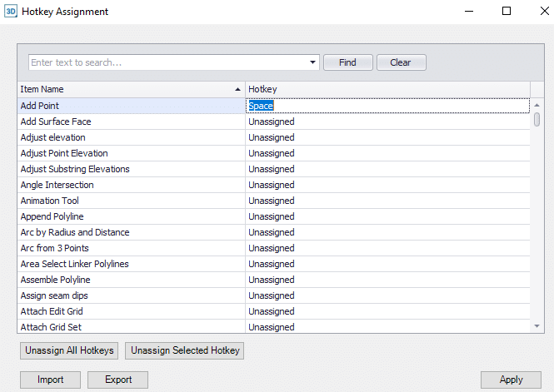554x392 pixels.
Task: Sort by the Item Name column header
Action: coord(131,89)
